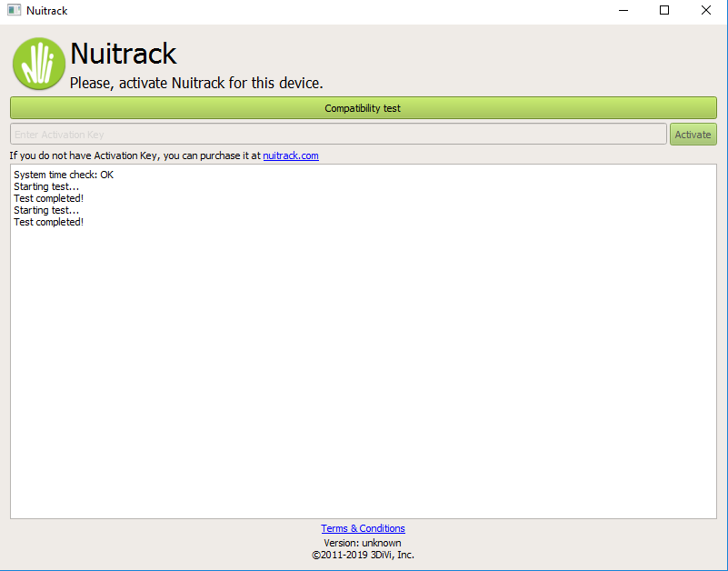Click the first 'Starting test...' log line

tap(46, 186)
